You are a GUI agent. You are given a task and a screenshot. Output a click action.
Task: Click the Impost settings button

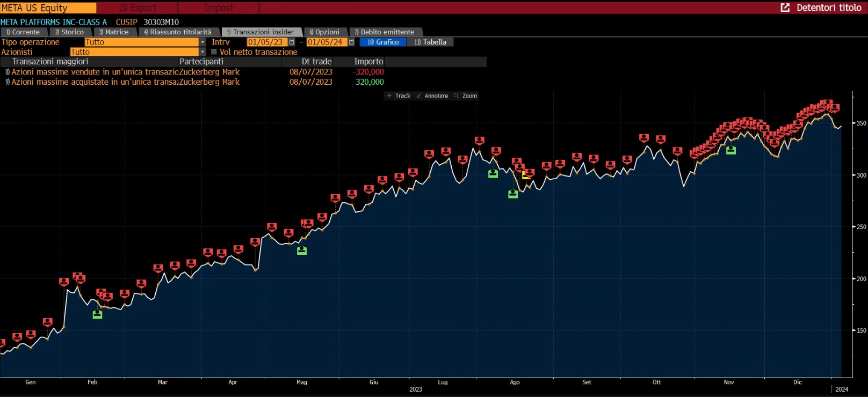coord(219,8)
